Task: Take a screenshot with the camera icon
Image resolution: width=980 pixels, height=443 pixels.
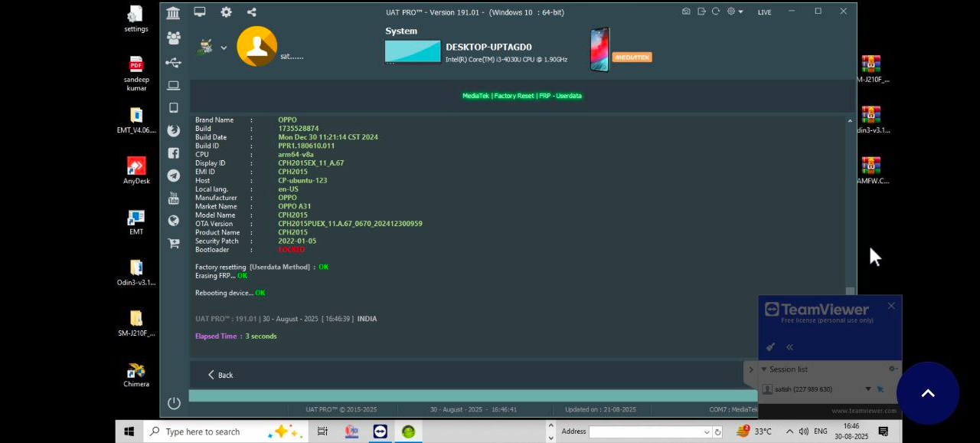Action: pyautogui.click(x=686, y=11)
